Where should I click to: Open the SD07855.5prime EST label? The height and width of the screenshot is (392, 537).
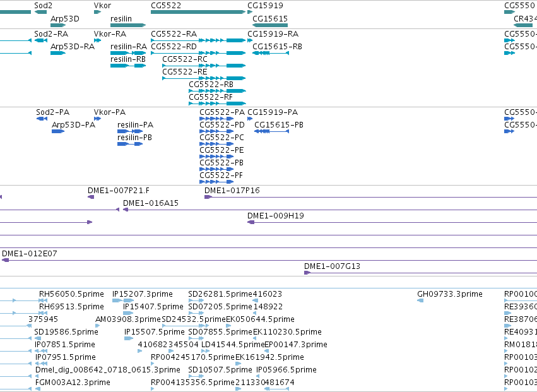coord(220,333)
